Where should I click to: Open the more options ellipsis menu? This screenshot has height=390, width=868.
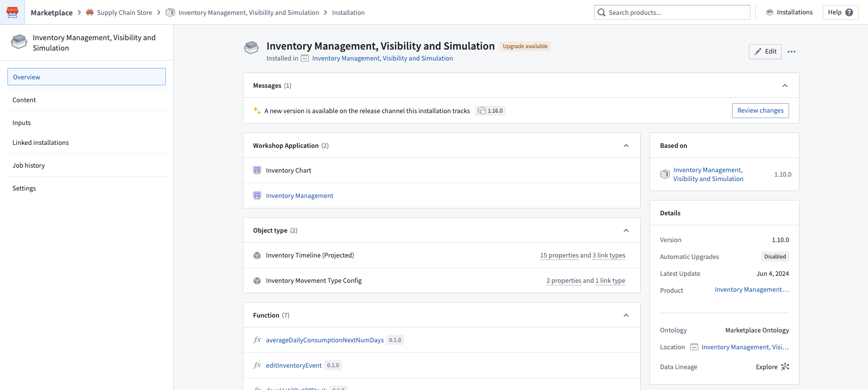pyautogui.click(x=792, y=52)
